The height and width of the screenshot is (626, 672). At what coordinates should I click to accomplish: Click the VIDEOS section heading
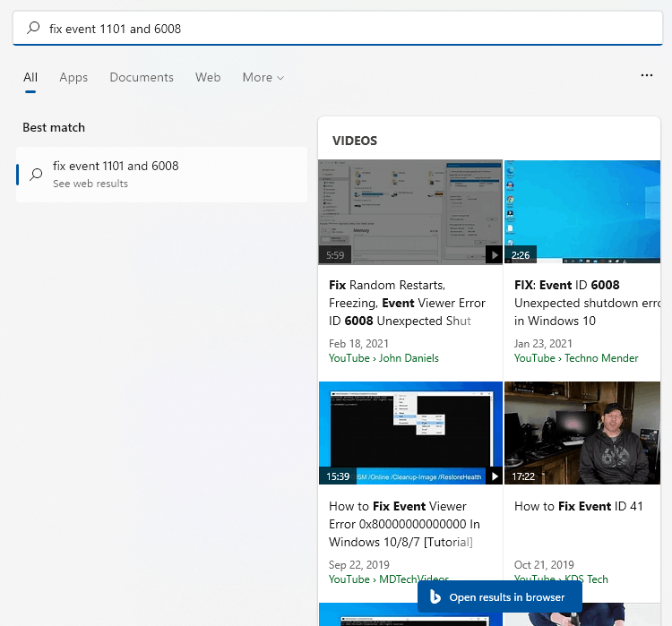coord(355,141)
